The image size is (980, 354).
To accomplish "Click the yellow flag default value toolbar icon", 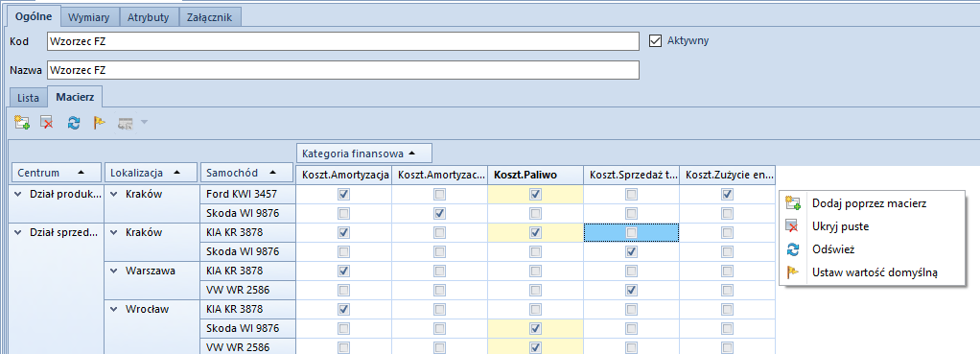I will click(x=100, y=123).
